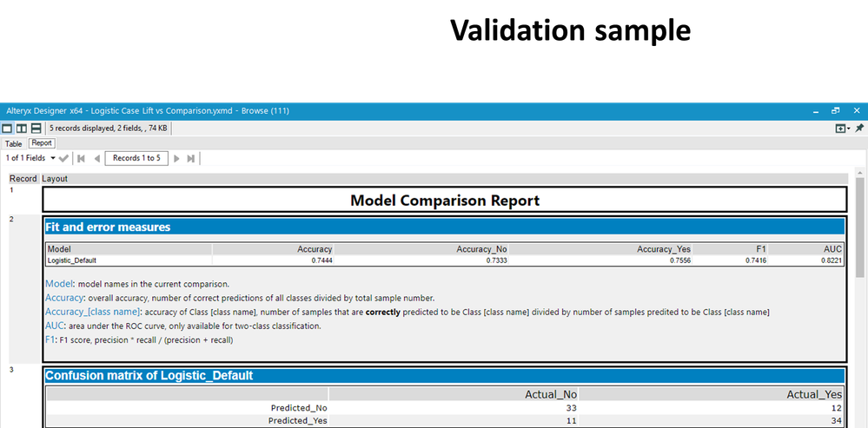Viewport: 868px width, 428px height.
Task: Click the Accuracy value 0.7444
Action: tap(321, 260)
